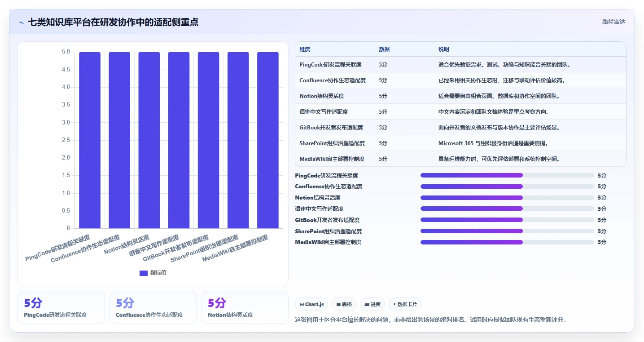
Task: Select the 进度 tag chip
Action: [372, 304]
